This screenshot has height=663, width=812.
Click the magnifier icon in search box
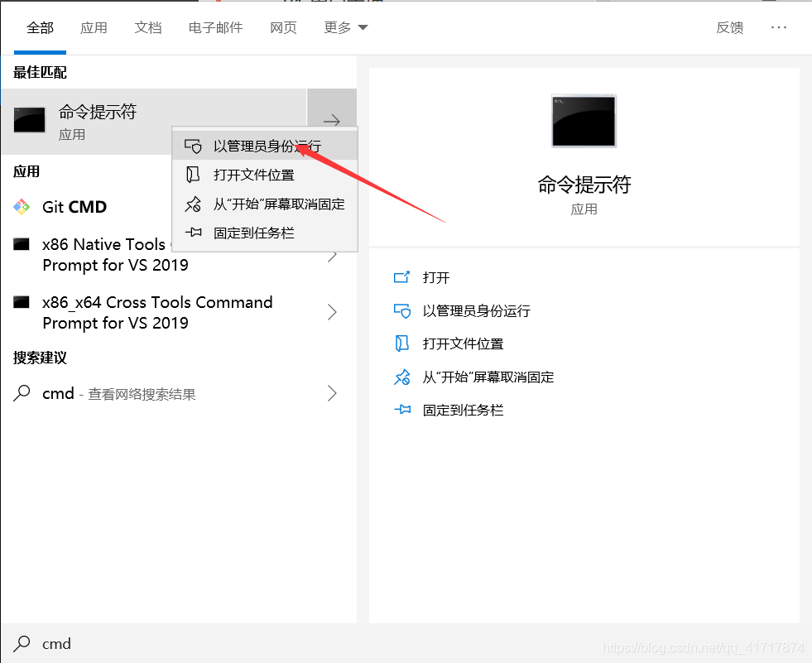[x=22, y=643]
